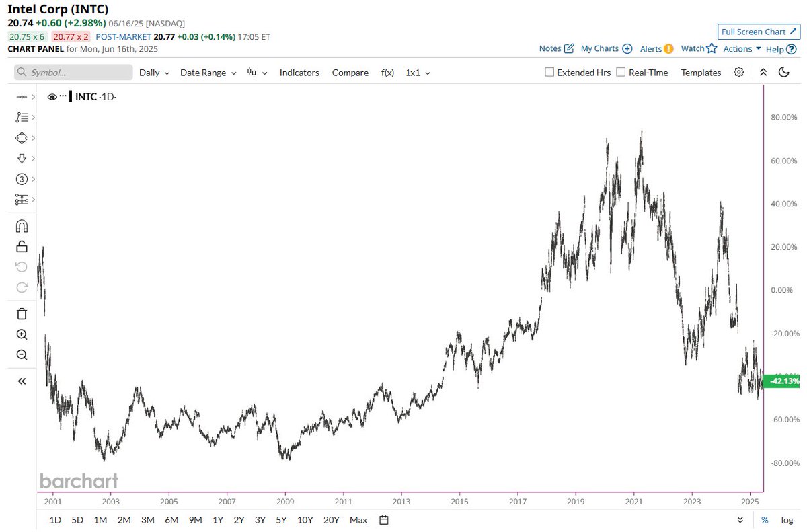Open the Templates menu

(701, 73)
